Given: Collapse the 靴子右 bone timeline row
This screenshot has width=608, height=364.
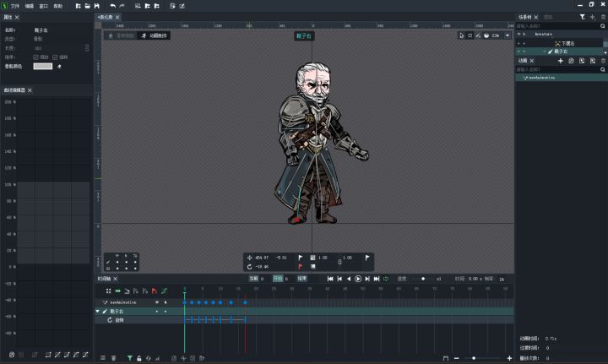Looking at the screenshot, I should click(97, 312).
